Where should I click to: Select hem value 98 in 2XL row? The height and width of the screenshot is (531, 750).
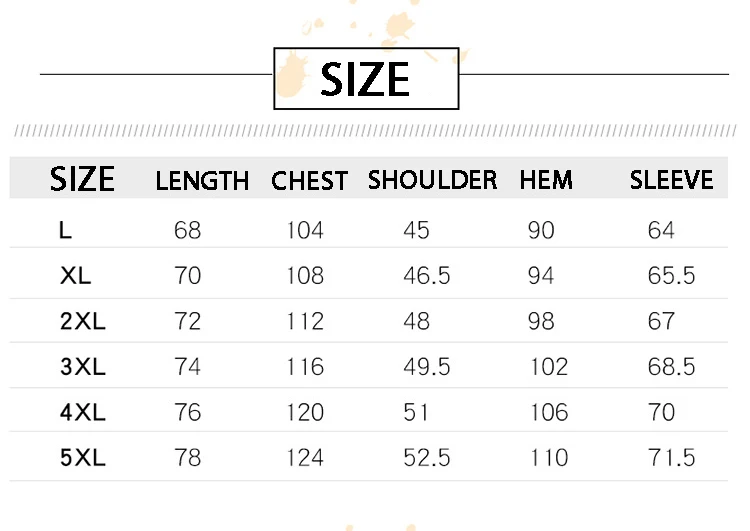pyautogui.click(x=541, y=322)
